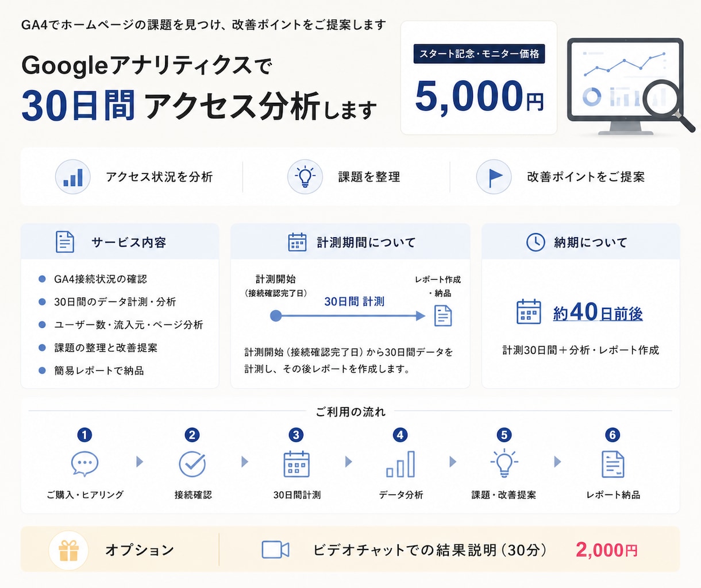Click the underlined 約40日前後 text

pyautogui.click(x=598, y=312)
